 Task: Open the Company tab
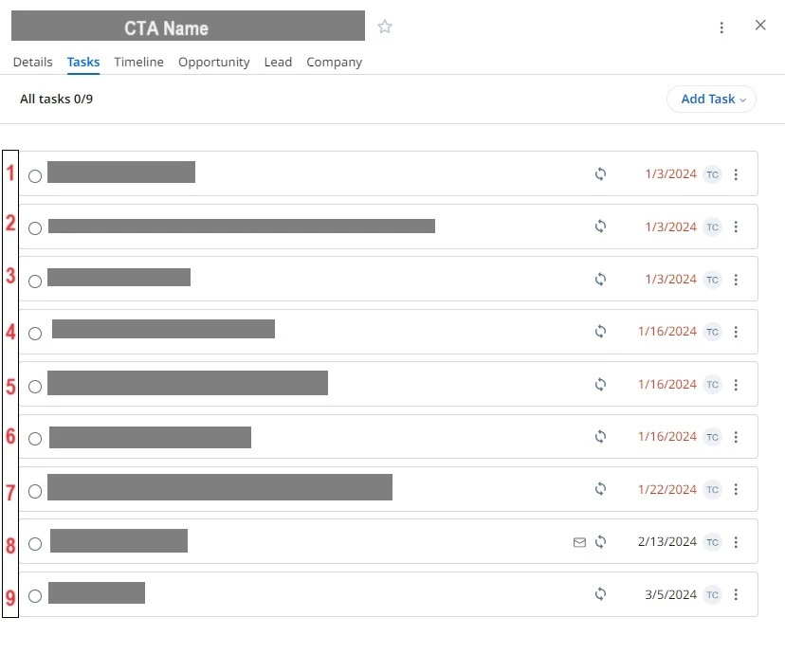[334, 62]
